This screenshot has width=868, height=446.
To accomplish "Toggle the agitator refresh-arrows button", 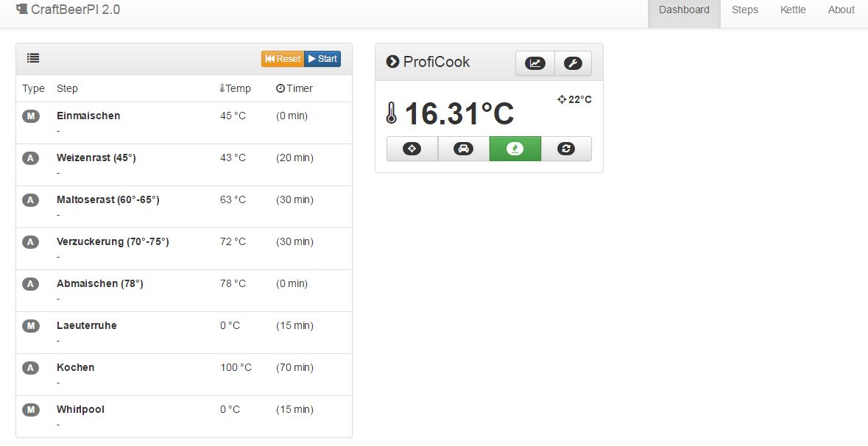I will (566, 149).
